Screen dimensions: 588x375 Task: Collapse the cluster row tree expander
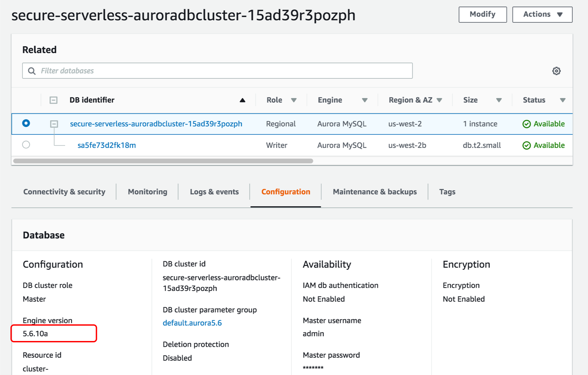pyautogui.click(x=54, y=124)
